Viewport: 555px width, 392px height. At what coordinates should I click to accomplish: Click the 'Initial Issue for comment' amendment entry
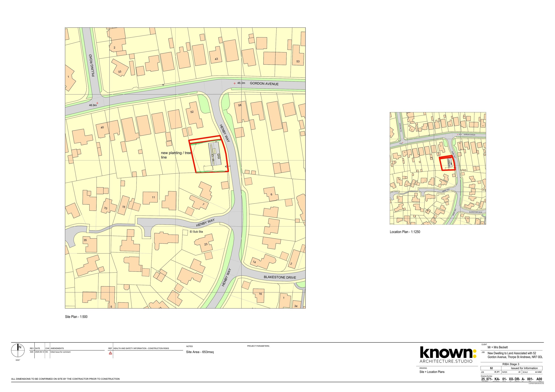pyautogui.click(x=60, y=352)
